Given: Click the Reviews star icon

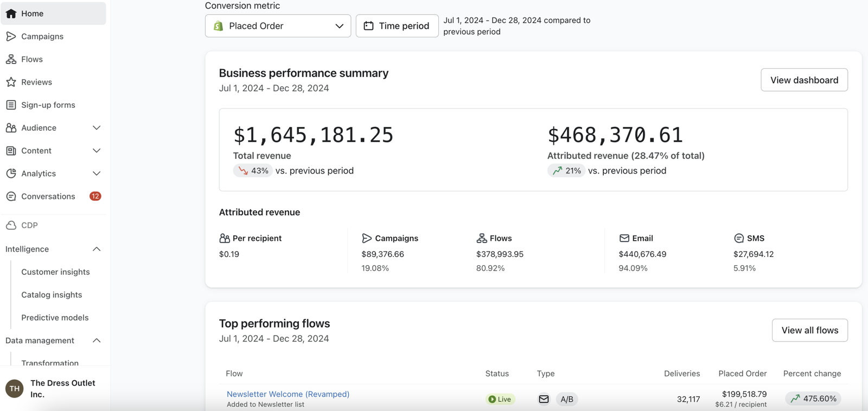Looking at the screenshot, I should pos(11,82).
